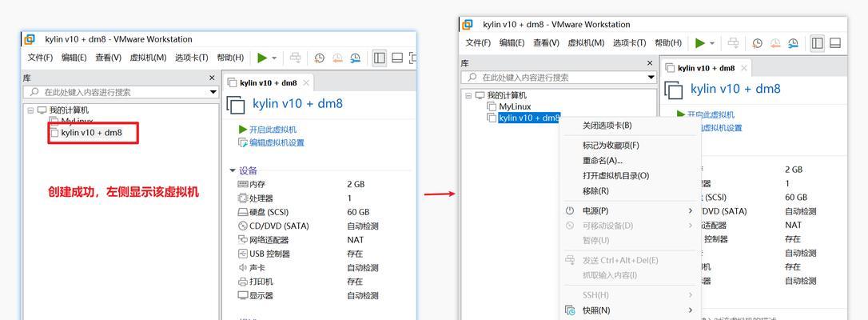Open 虚拟机(M) menu in left window
The image size is (868, 320).
point(148,58)
